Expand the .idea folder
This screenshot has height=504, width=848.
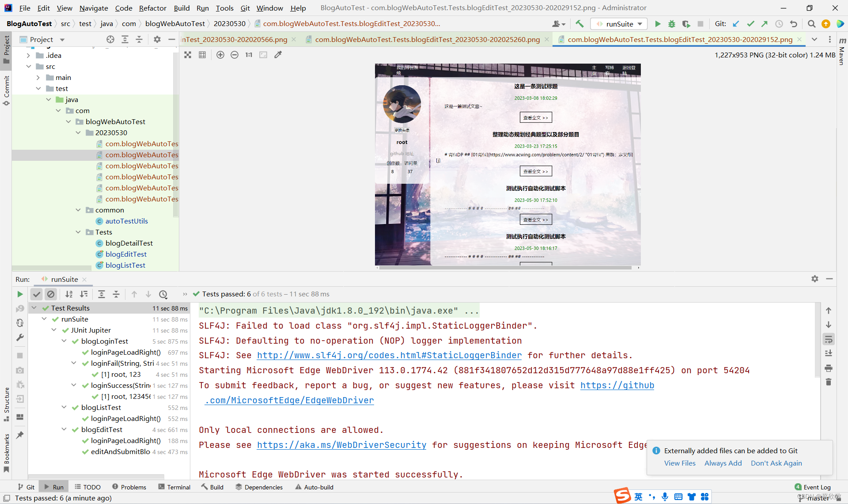pyautogui.click(x=28, y=55)
